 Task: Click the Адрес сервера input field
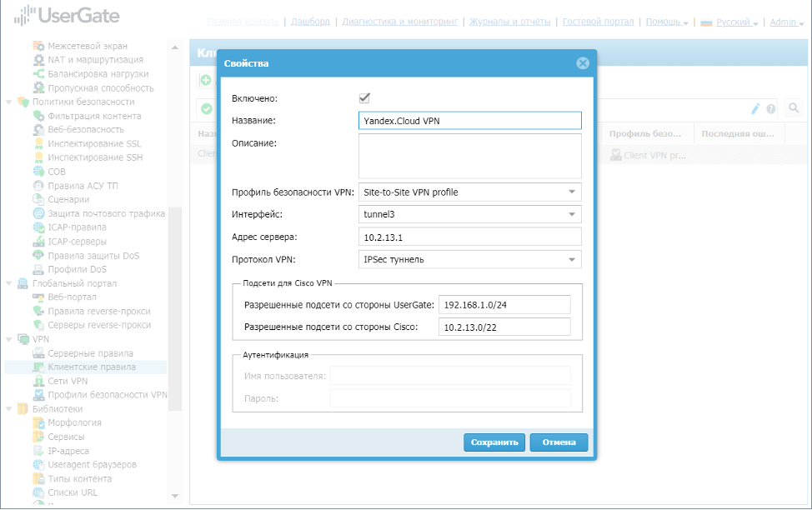point(469,237)
